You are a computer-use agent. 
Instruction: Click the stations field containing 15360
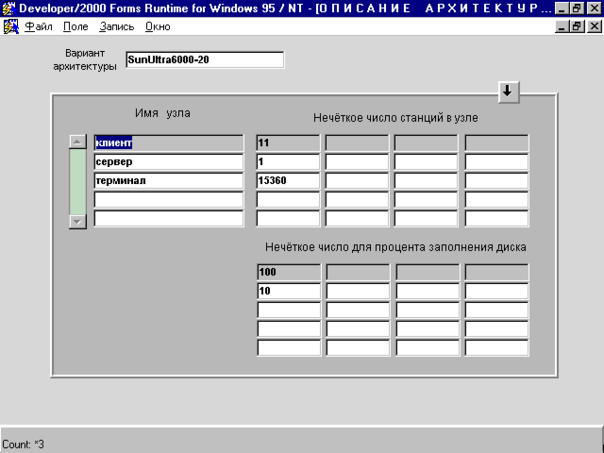[288, 181]
